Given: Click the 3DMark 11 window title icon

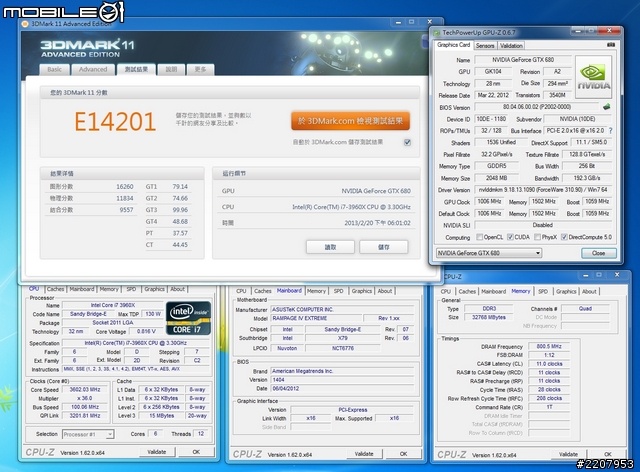Looking at the screenshot, I should [x=25, y=24].
